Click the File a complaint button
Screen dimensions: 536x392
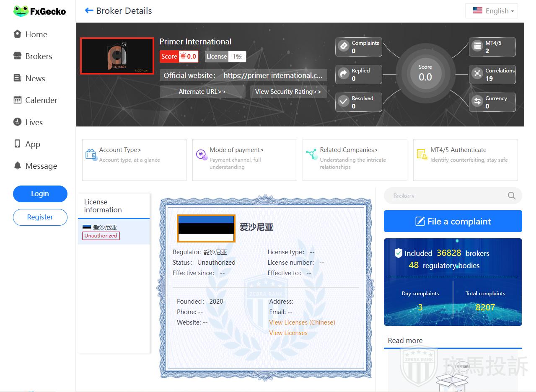click(x=453, y=221)
